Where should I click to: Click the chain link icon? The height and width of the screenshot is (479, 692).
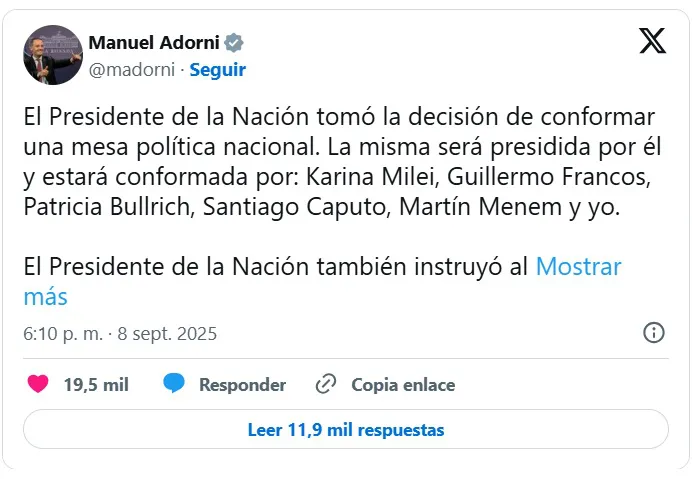pos(325,384)
